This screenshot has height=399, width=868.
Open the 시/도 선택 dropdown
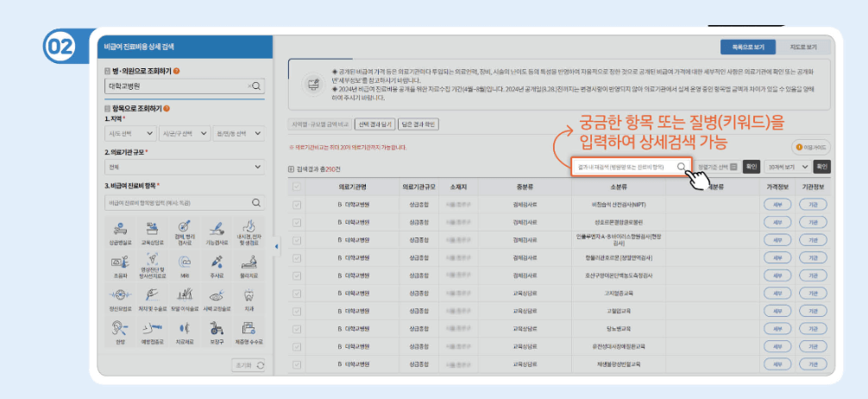click(130, 134)
